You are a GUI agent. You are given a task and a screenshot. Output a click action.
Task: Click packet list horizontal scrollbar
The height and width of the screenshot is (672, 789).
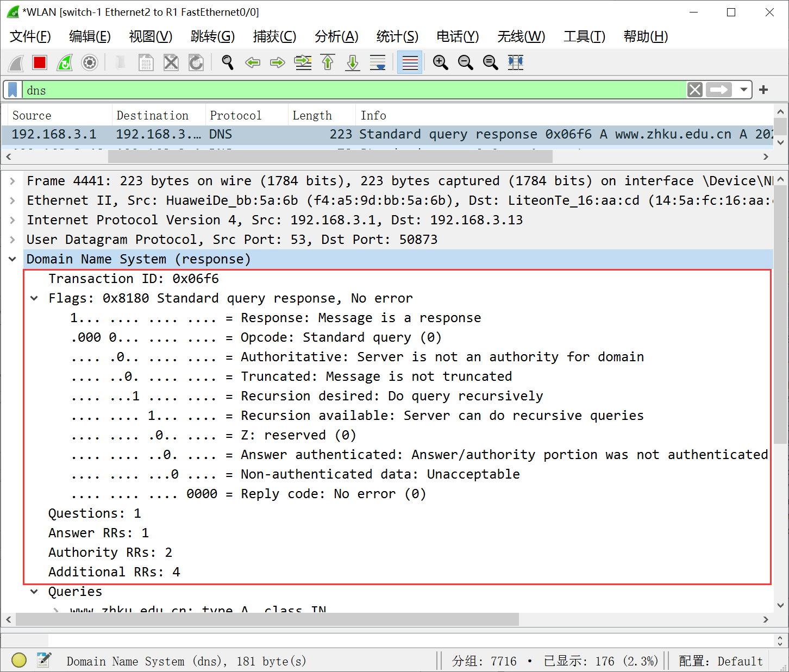(x=330, y=156)
